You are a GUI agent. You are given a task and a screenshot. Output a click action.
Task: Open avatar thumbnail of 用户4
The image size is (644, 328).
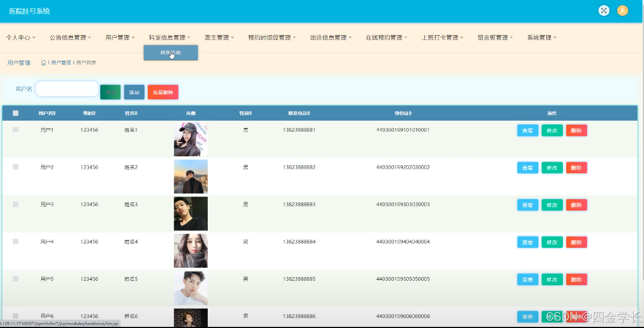(x=191, y=251)
